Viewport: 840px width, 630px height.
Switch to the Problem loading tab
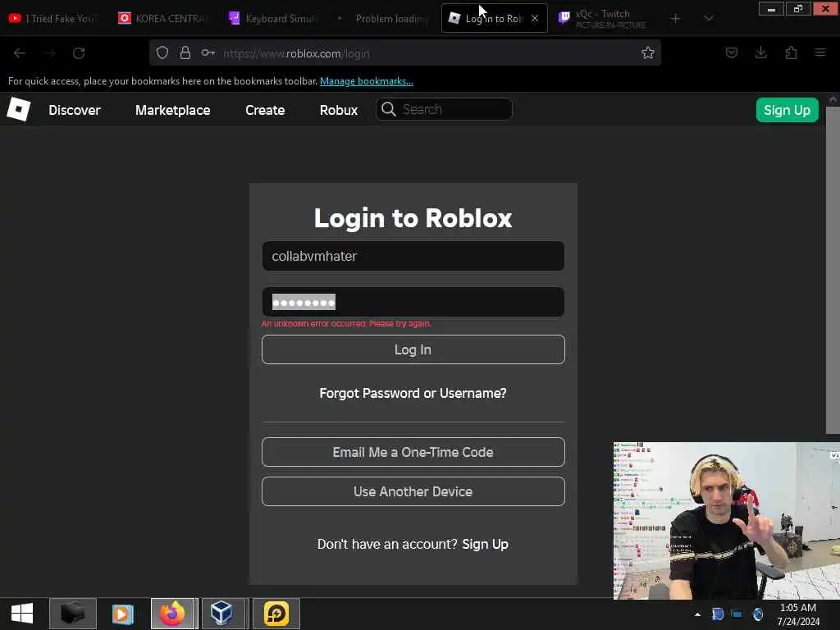[383, 18]
